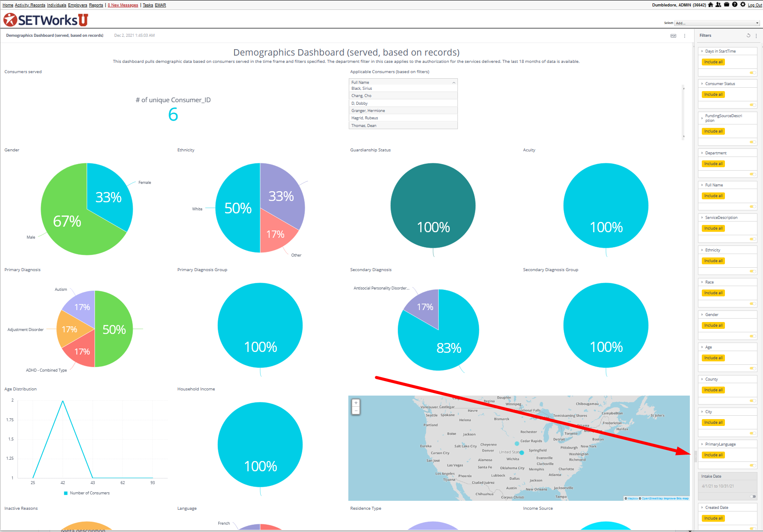Click Include all under Gender filter
Viewport: 763px width, 532px height.
coord(713,325)
